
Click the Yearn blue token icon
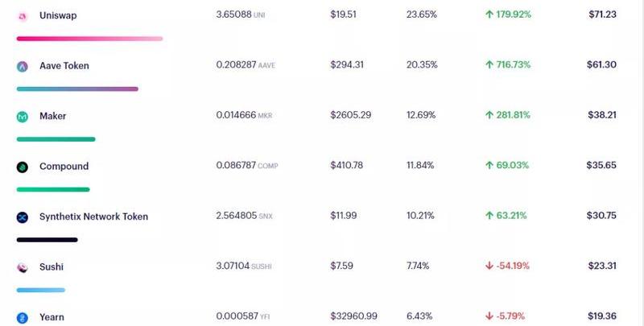(23, 317)
